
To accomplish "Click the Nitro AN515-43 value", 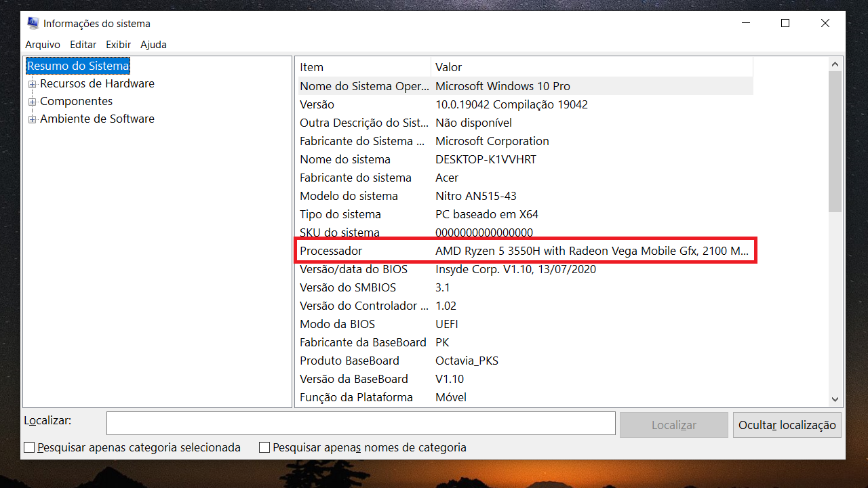I will 475,196.
